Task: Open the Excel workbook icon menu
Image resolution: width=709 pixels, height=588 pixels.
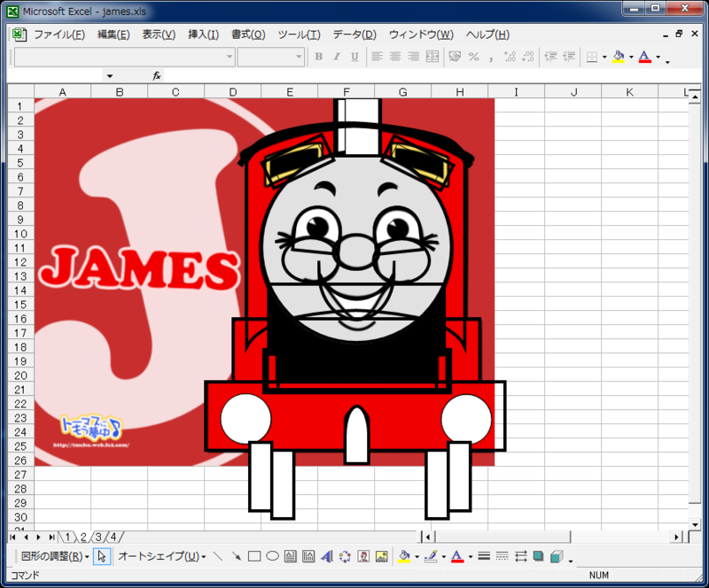Action: coord(19,35)
